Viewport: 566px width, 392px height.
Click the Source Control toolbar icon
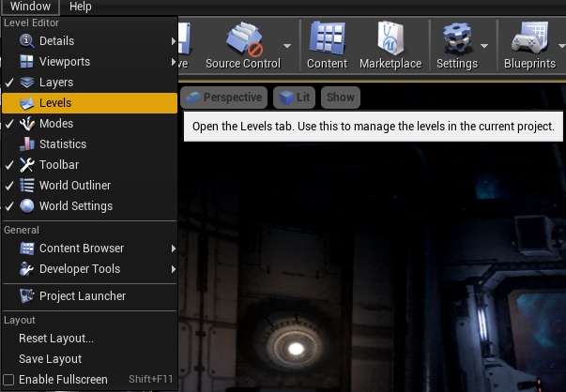coord(244,39)
